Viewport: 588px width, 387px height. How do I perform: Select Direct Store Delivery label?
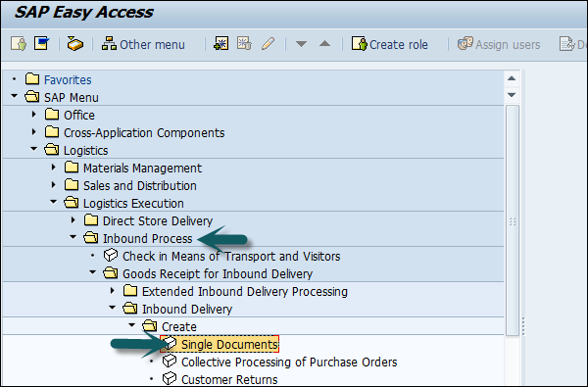pos(158,220)
